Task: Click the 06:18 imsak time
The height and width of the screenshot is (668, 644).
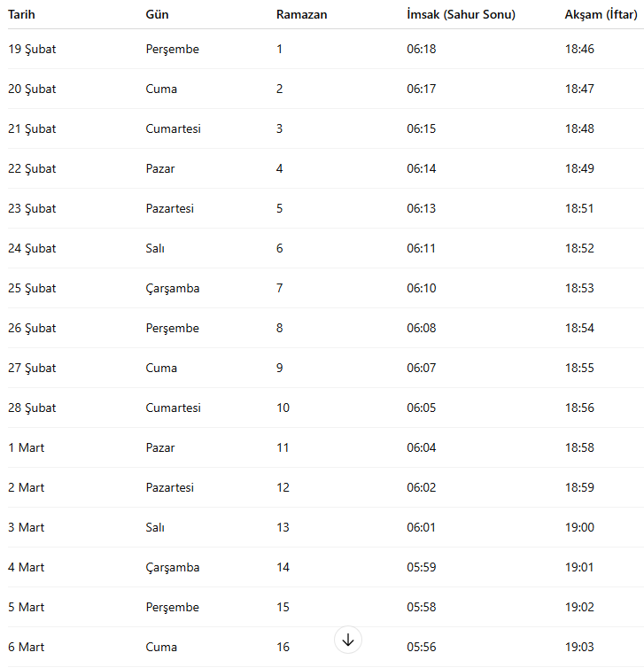Action: point(422,49)
